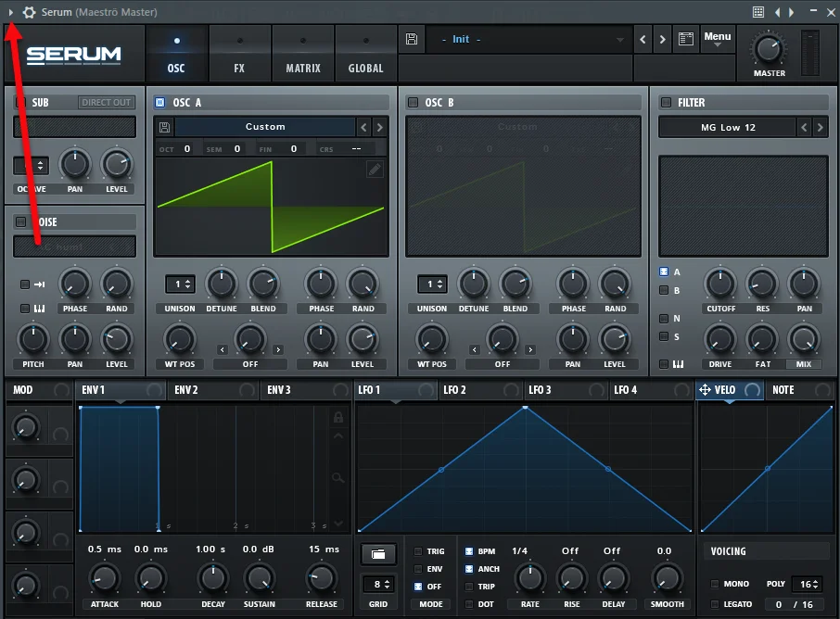The width and height of the screenshot is (840, 619).
Task: Choose previous OSC A warp mode
Action: [223, 349]
